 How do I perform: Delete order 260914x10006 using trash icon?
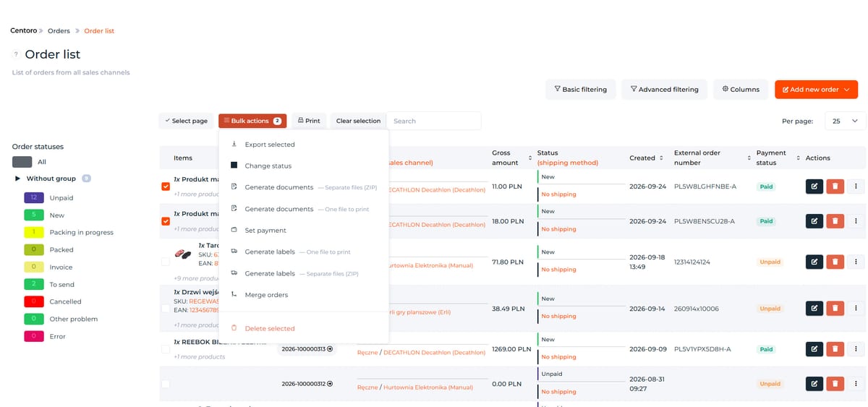(835, 309)
